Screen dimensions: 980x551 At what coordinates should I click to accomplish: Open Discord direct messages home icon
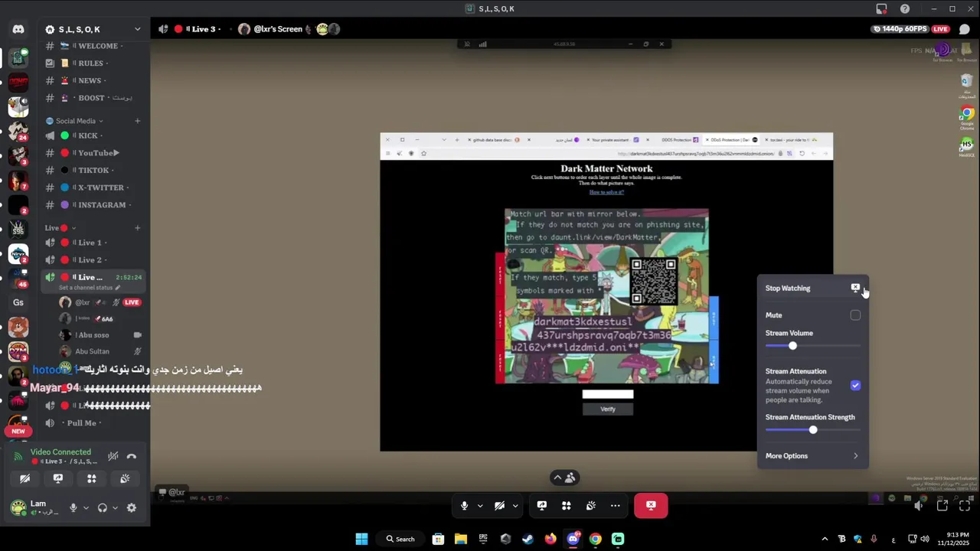[x=18, y=30]
